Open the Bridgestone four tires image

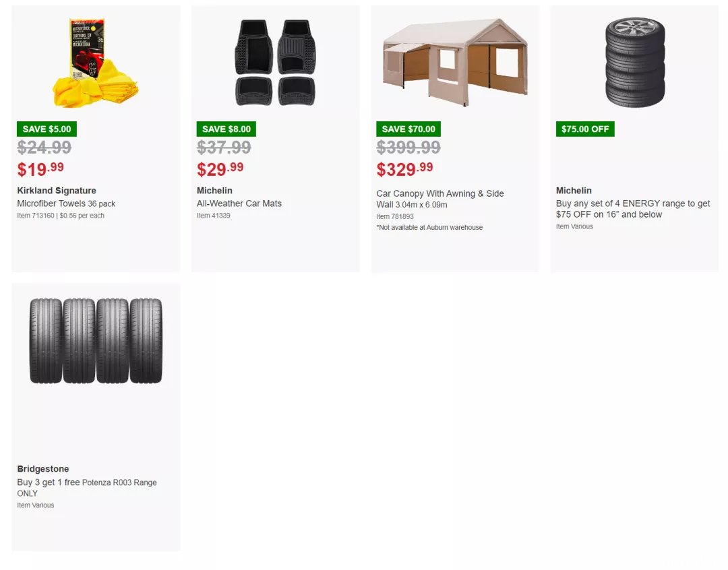[x=96, y=341]
